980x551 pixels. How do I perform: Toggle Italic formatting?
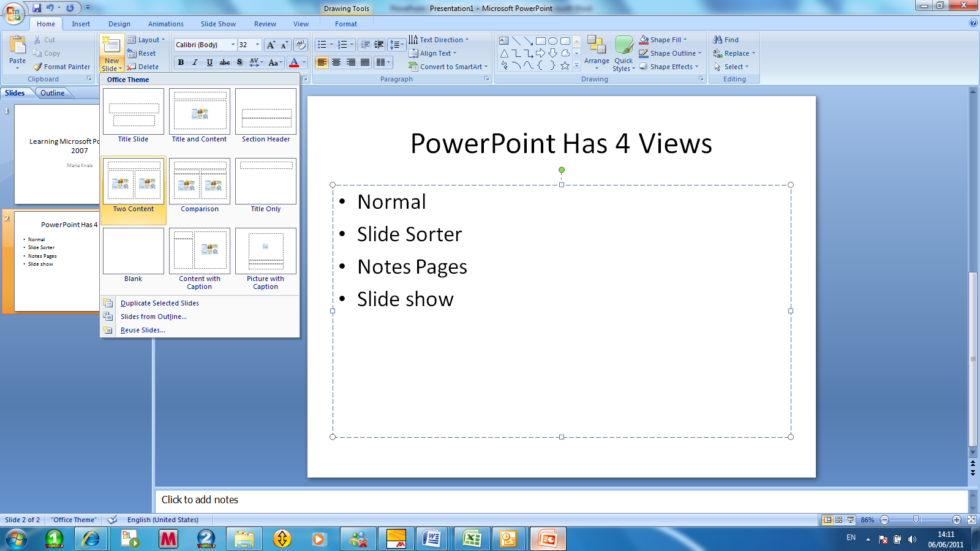pos(195,62)
